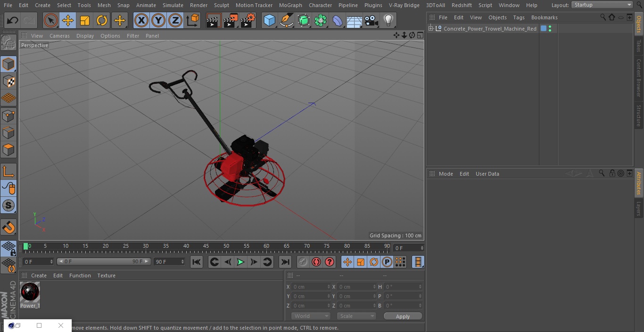644x332 pixels.
Task: Open Edit Render Settings icon
Action: (248, 20)
